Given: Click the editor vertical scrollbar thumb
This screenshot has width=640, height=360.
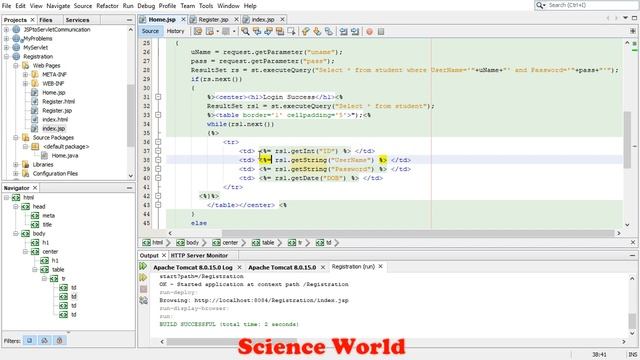Looking at the screenshot, I should pos(627,139).
